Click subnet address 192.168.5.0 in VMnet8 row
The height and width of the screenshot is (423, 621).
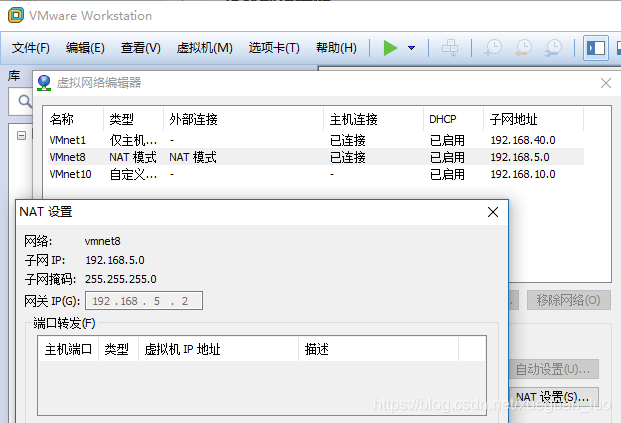[x=520, y=157]
